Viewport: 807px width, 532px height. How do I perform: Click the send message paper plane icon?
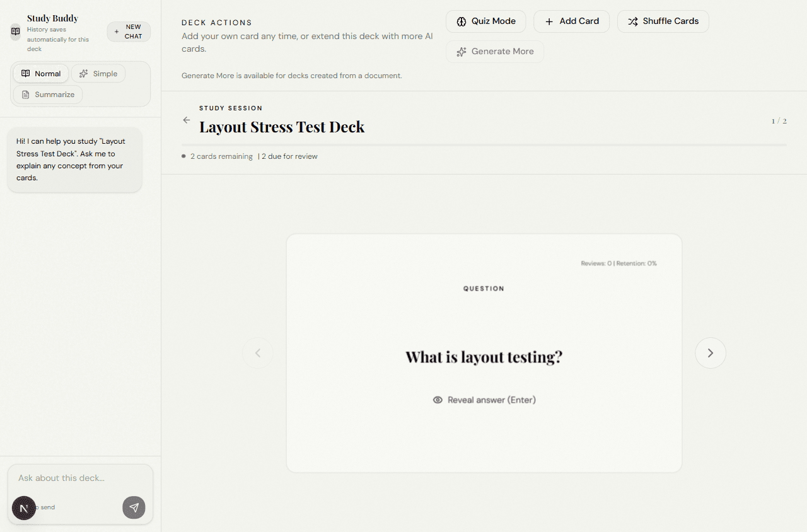(134, 507)
